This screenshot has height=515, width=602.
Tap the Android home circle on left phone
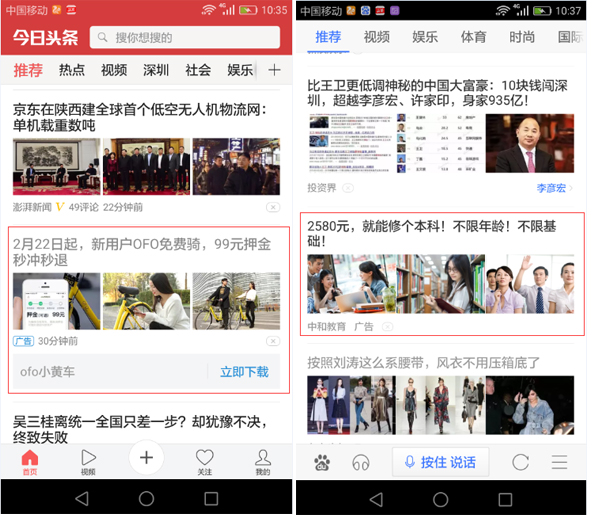[x=146, y=498]
